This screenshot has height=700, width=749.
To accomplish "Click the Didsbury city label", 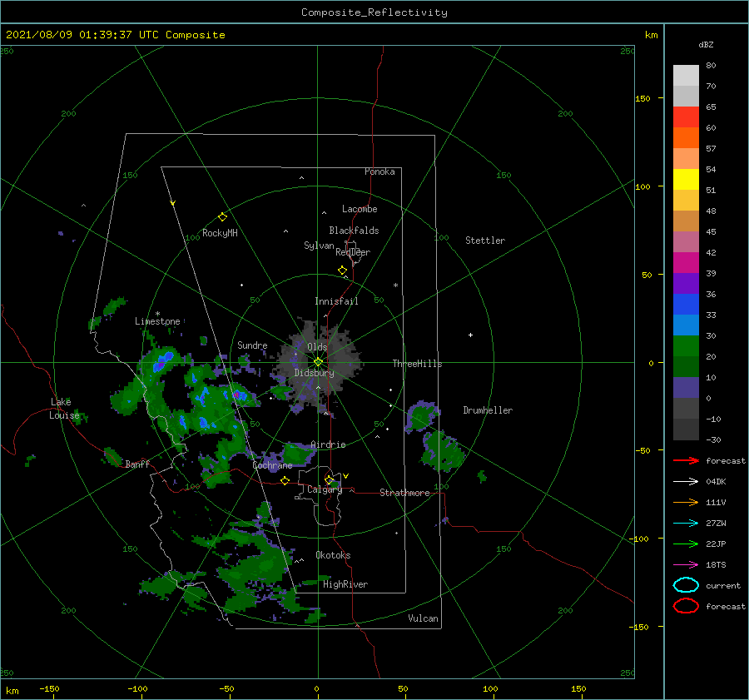I will coord(315,373).
